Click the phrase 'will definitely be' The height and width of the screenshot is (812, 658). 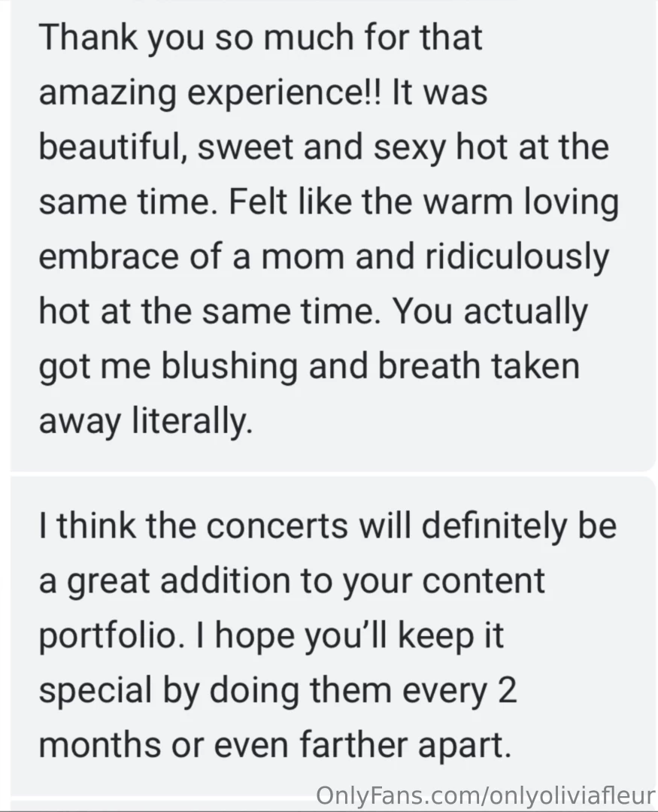(x=488, y=527)
